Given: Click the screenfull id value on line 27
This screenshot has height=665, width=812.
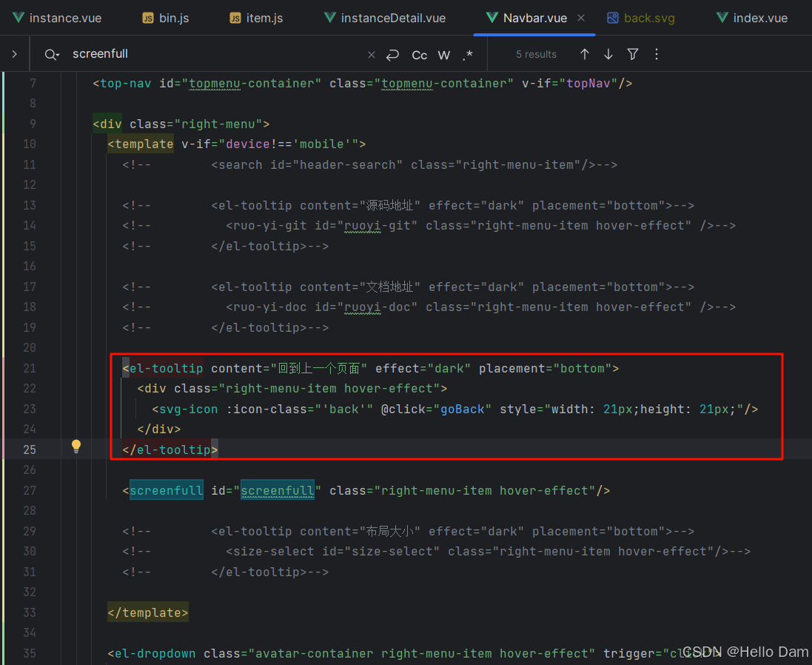Looking at the screenshot, I should (278, 490).
